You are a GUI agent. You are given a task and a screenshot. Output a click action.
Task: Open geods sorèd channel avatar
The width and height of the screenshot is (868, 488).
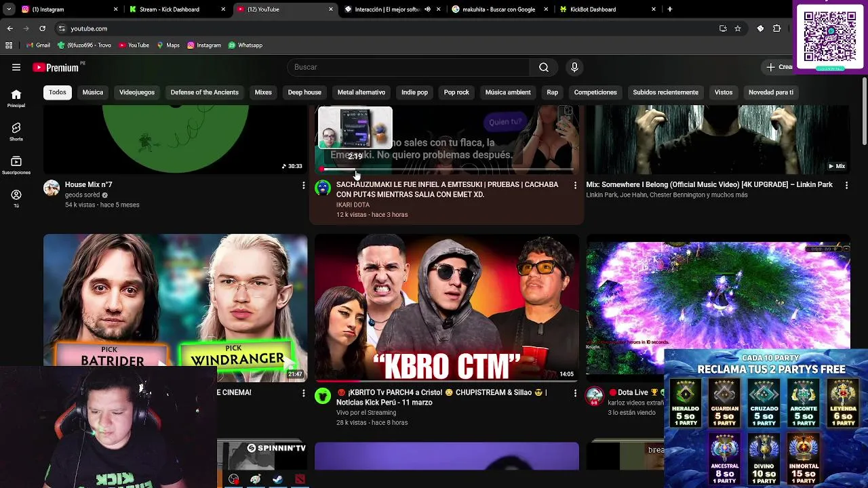52,188
